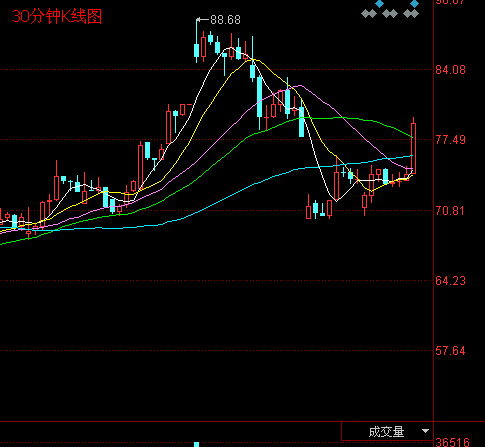
Task: Click the right blue diamond marker
Action: click(415, 4)
